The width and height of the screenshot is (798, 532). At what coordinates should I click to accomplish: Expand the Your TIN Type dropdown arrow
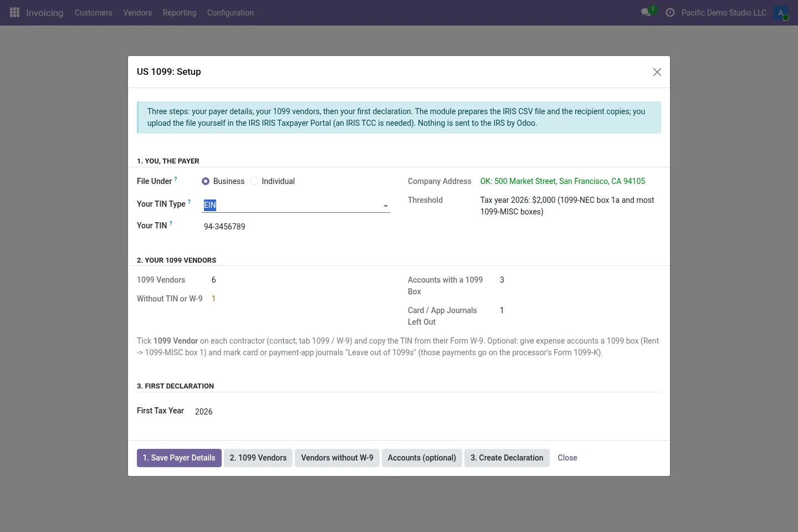(386, 206)
